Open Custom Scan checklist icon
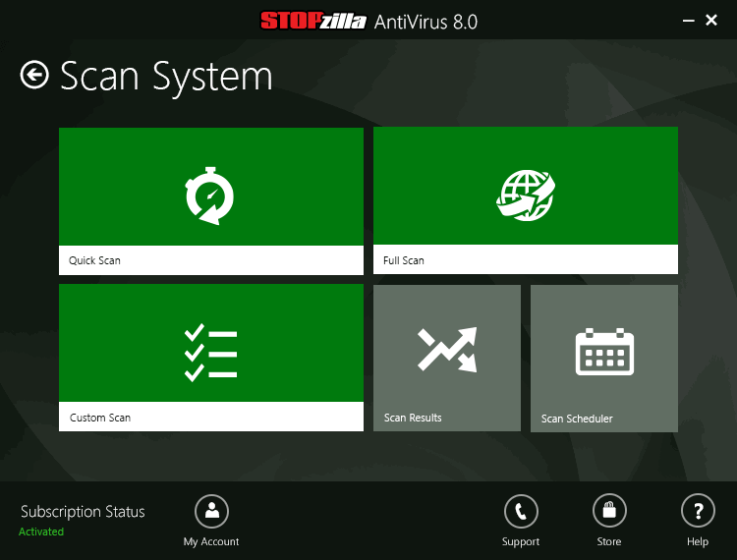The image size is (737, 560). click(210, 353)
